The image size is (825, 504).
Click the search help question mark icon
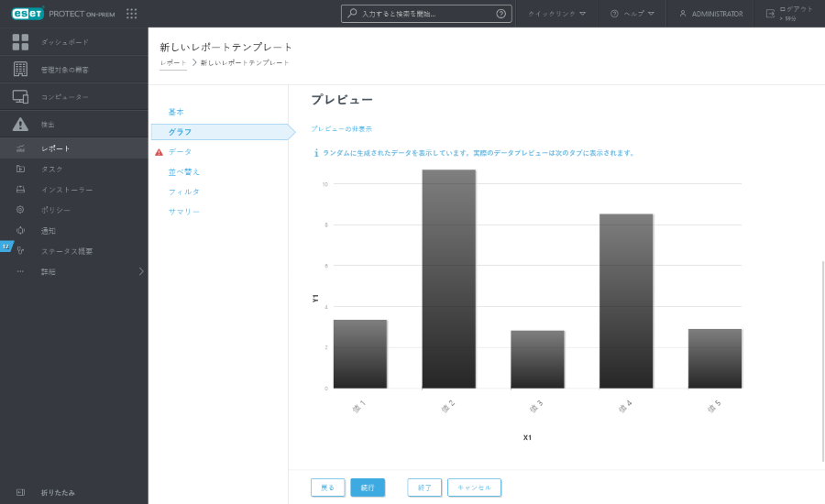pyautogui.click(x=500, y=14)
